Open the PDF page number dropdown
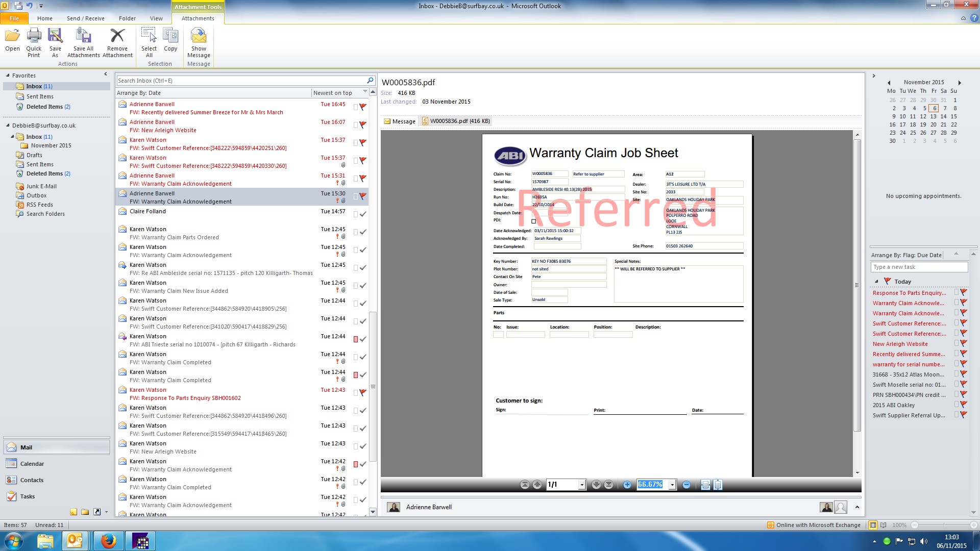 tap(582, 485)
